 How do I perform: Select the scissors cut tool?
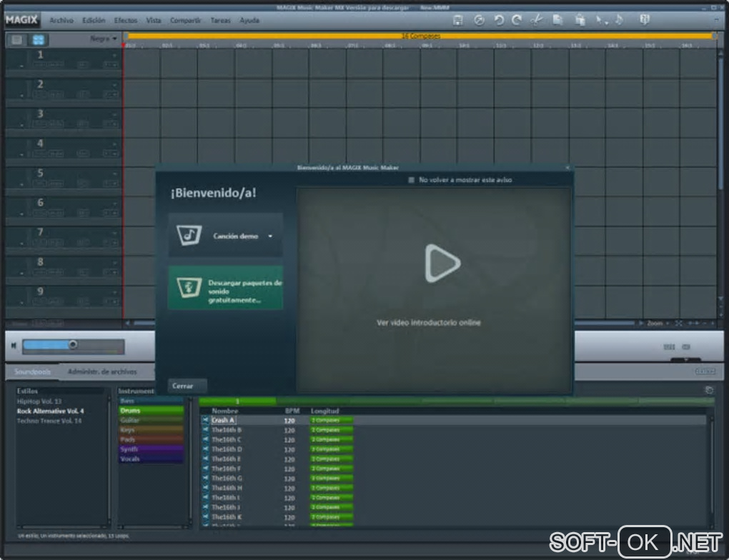click(x=537, y=20)
